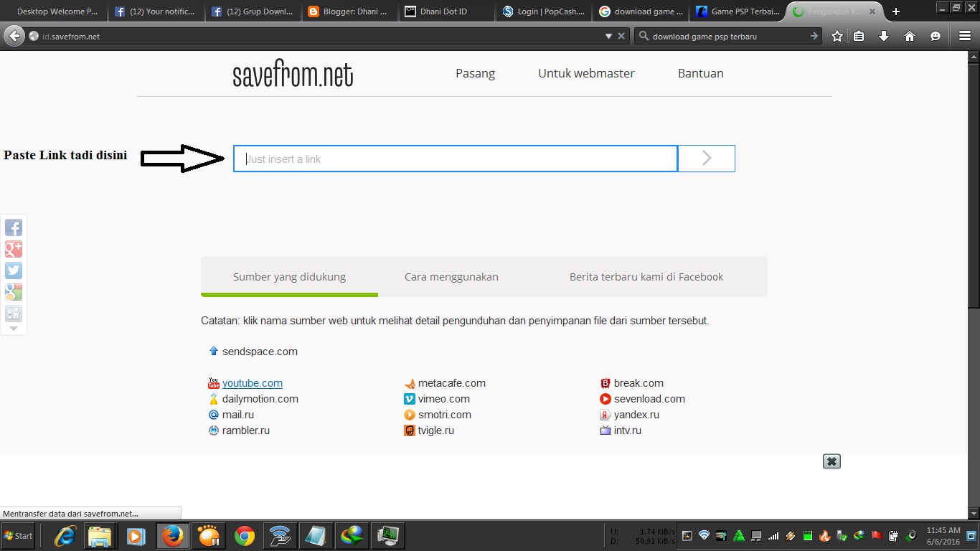Click the submit arrow button beside link field

coord(707,159)
